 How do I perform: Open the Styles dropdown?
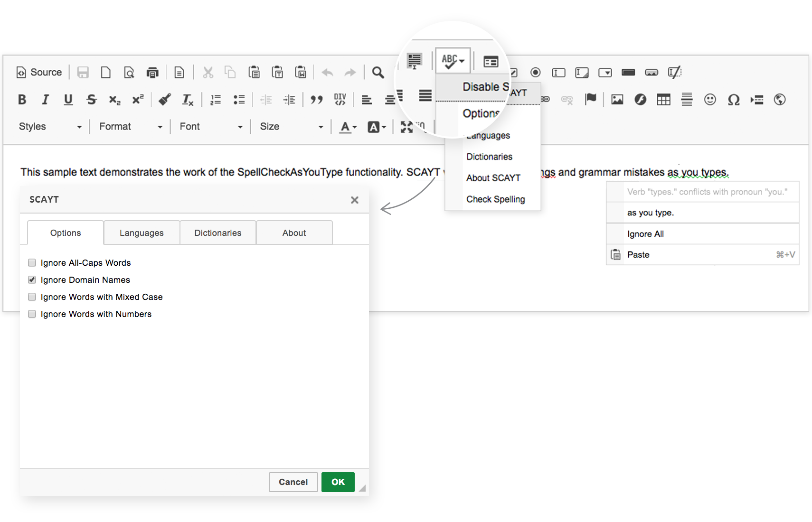50,127
